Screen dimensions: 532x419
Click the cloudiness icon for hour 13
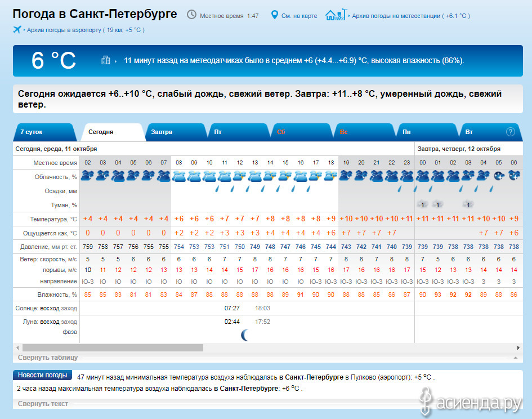pyautogui.click(x=255, y=176)
